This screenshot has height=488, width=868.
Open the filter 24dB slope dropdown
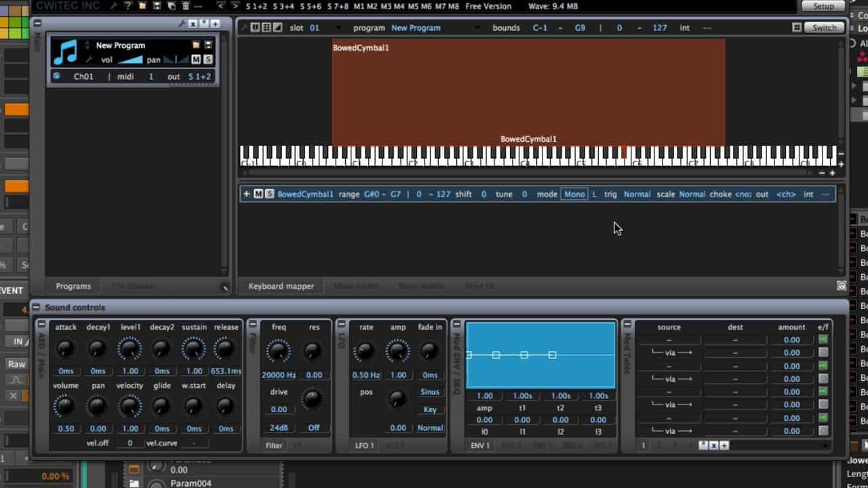tap(279, 428)
